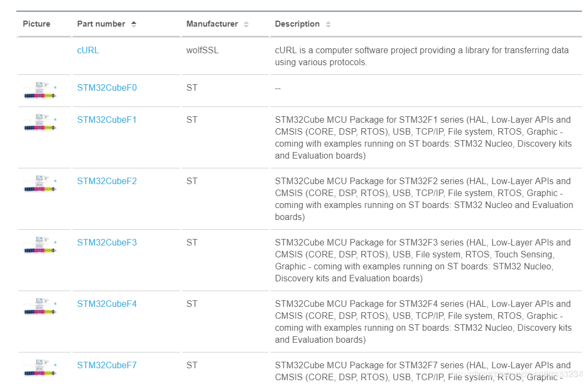The height and width of the screenshot is (384, 588).
Task: Open the STM32CubeF2 part link
Action: click(107, 181)
